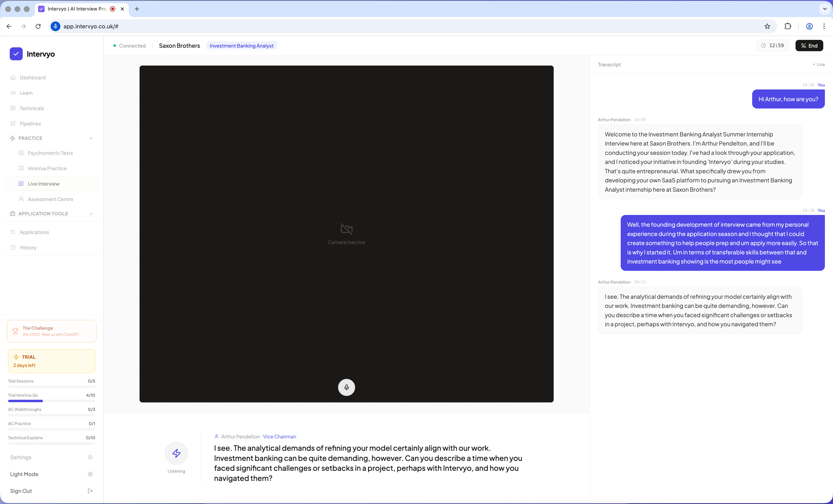This screenshot has height=504, width=833.
Task: Click the TRIAL 2 days left card
Action: (x=52, y=361)
